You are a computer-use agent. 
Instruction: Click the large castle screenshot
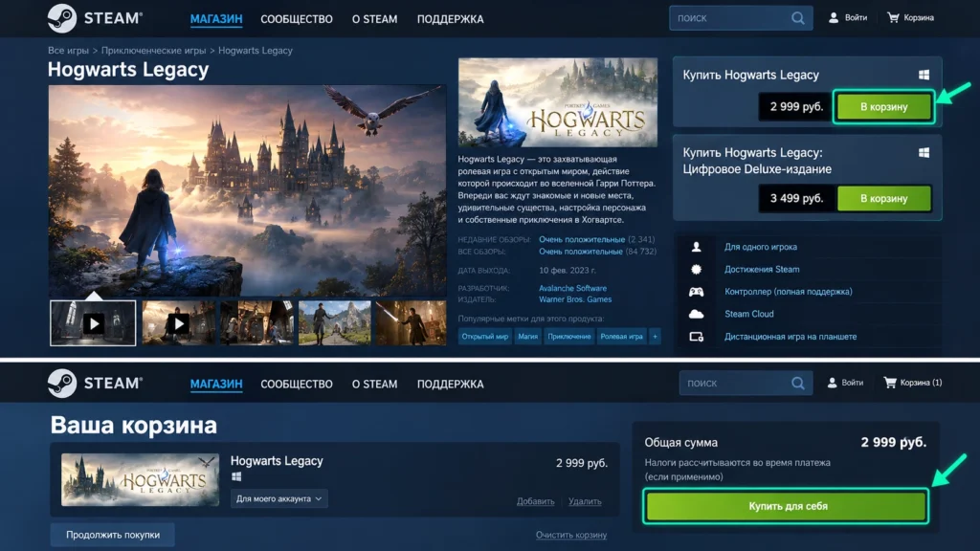248,190
